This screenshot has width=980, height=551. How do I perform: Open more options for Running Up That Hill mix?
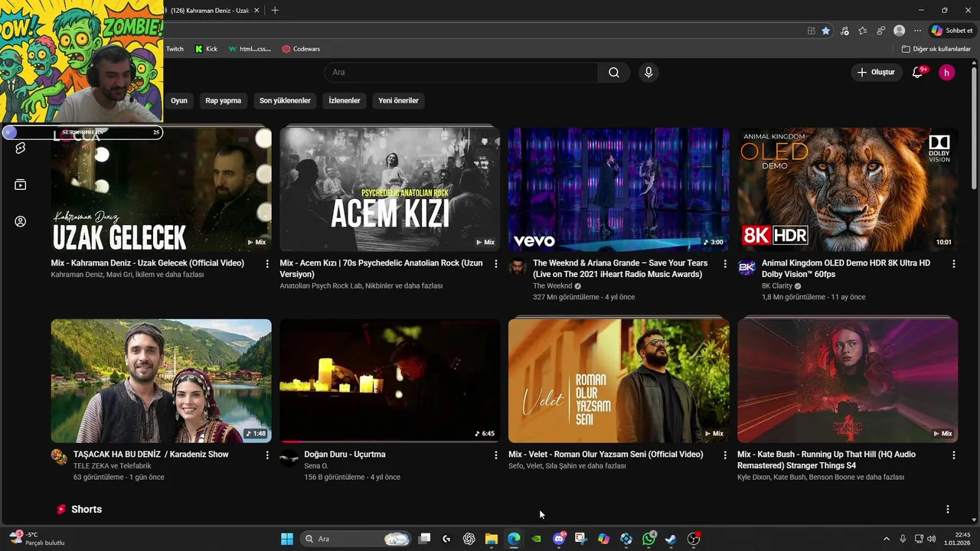pyautogui.click(x=954, y=455)
